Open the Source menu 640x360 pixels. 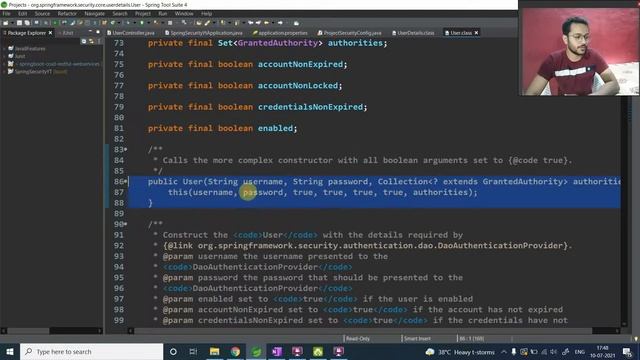(x=42, y=13)
